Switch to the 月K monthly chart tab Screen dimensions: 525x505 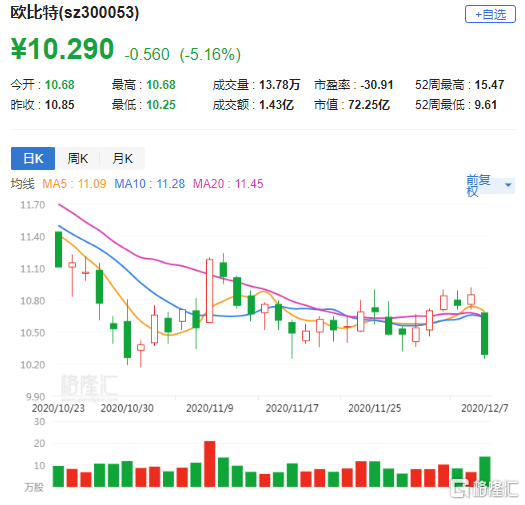coord(123,158)
